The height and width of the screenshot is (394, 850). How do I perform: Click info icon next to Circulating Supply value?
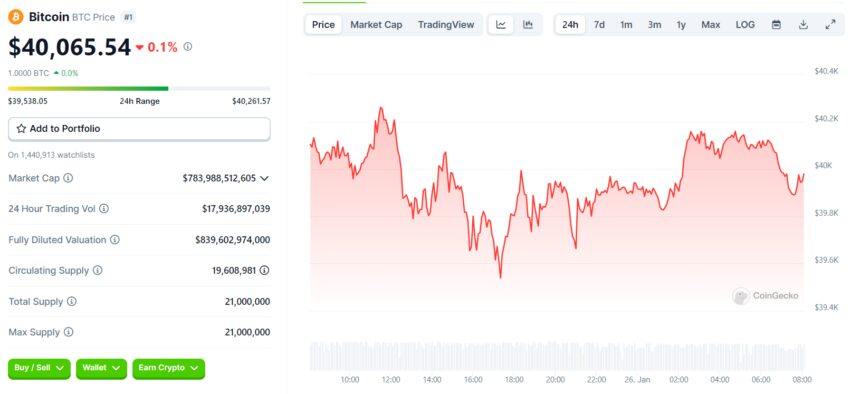tap(264, 270)
